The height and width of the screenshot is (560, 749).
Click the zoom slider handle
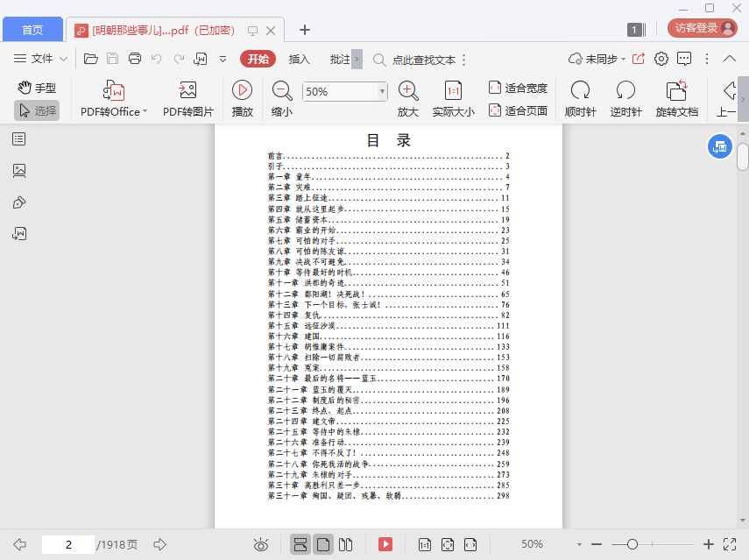(x=632, y=544)
